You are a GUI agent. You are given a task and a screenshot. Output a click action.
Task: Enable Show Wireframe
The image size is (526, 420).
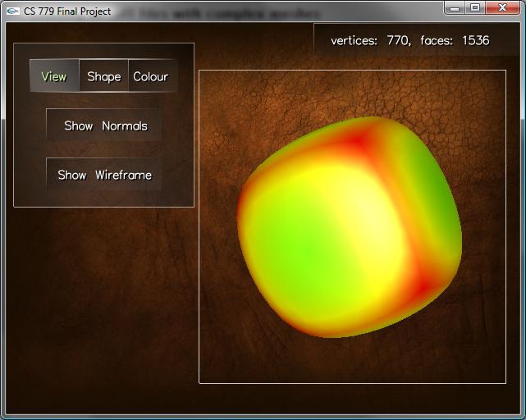104,175
